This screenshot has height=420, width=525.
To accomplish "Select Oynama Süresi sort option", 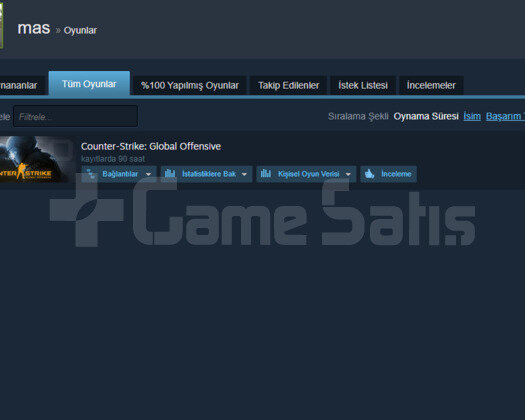I will 426,116.
